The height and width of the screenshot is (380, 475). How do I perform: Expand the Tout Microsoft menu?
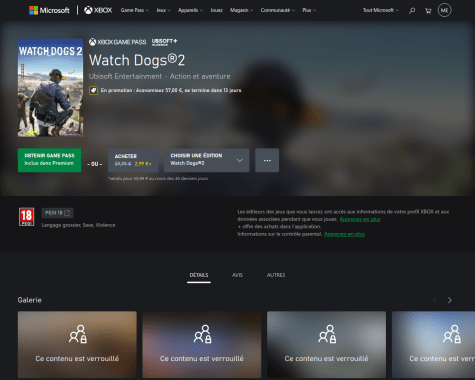pos(381,10)
